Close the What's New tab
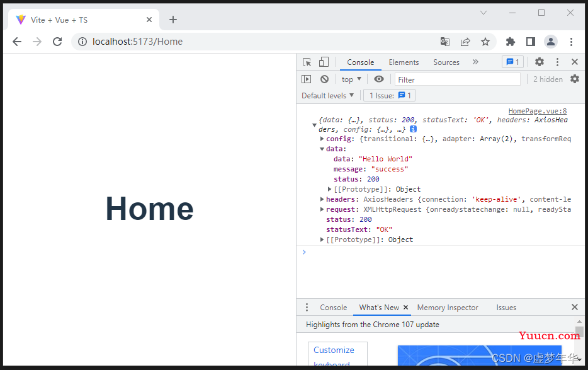Viewport: 588px width, 370px height. [x=405, y=307]
